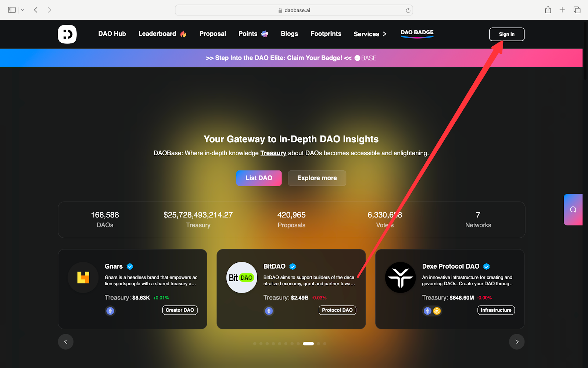Expand the Services dropdown
The image size is (588, 368).
[x=370, y=34]
